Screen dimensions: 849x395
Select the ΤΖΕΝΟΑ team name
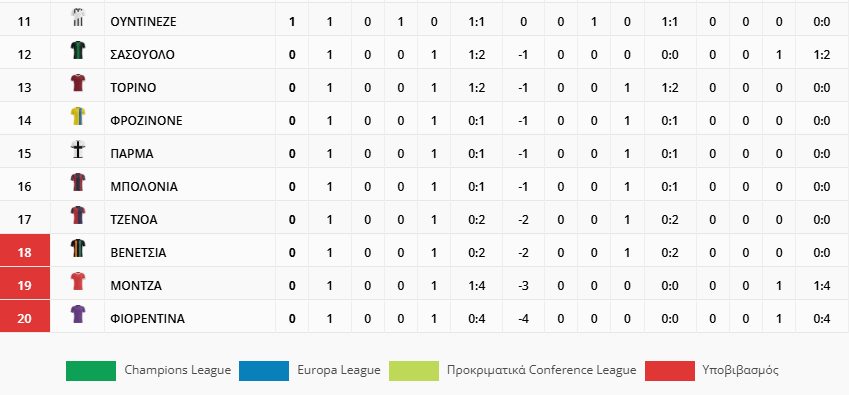134,220
